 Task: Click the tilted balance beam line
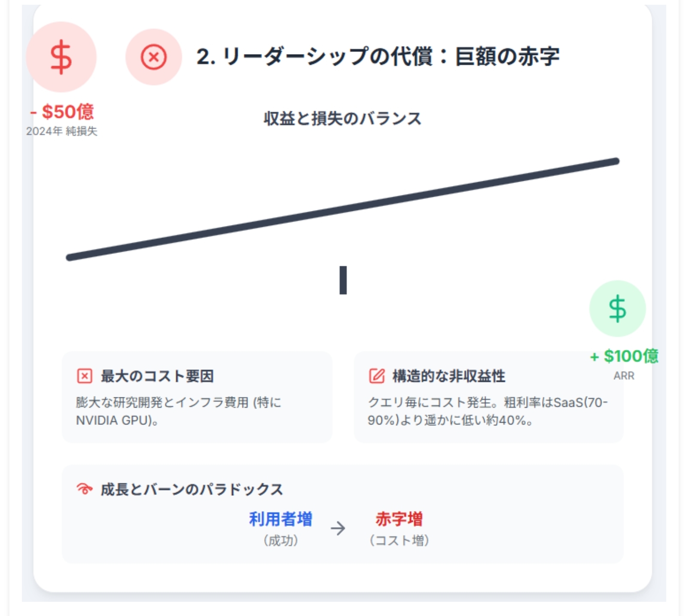click(x=343, y=209)
